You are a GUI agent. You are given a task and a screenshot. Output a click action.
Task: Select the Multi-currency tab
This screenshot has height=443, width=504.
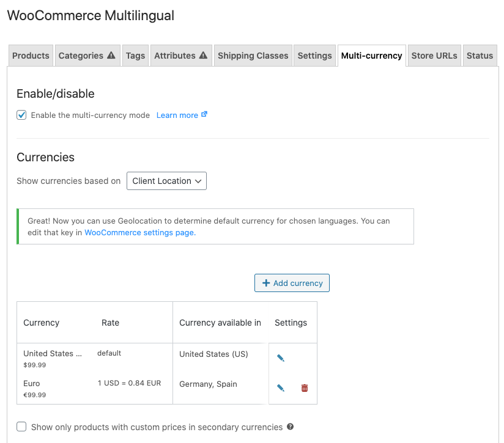click(x=371, y=56)
